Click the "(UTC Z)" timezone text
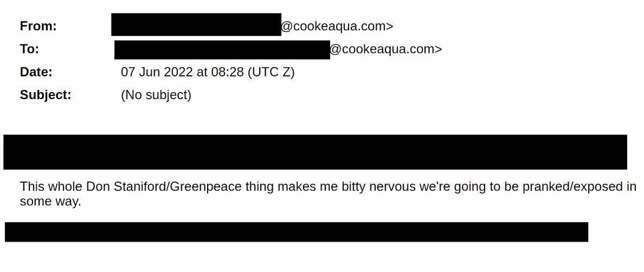Image resolution: width=644 pixels, height=272 pixels. pos(271,72)
